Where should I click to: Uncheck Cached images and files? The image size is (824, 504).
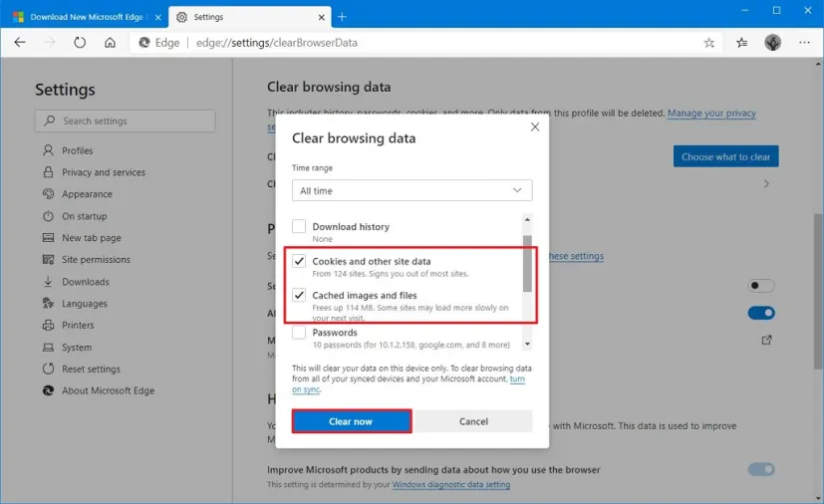coord(299,296)
